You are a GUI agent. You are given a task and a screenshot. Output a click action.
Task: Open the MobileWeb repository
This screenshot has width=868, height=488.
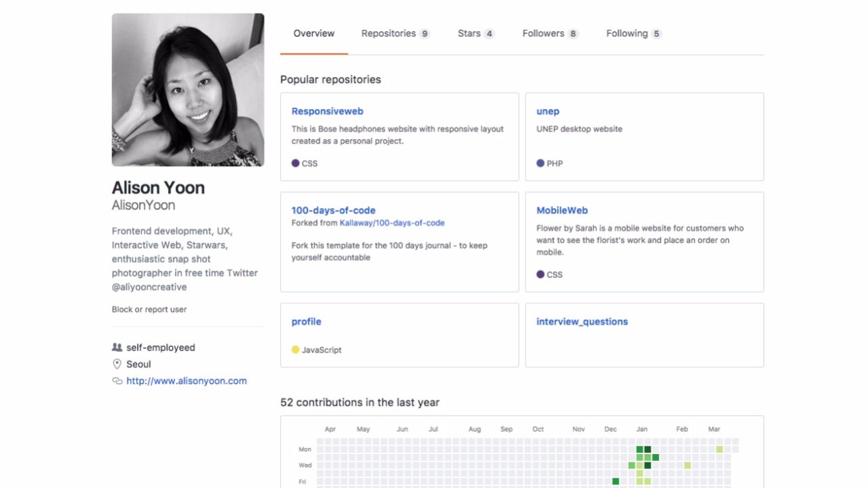[x=562, y=210]
